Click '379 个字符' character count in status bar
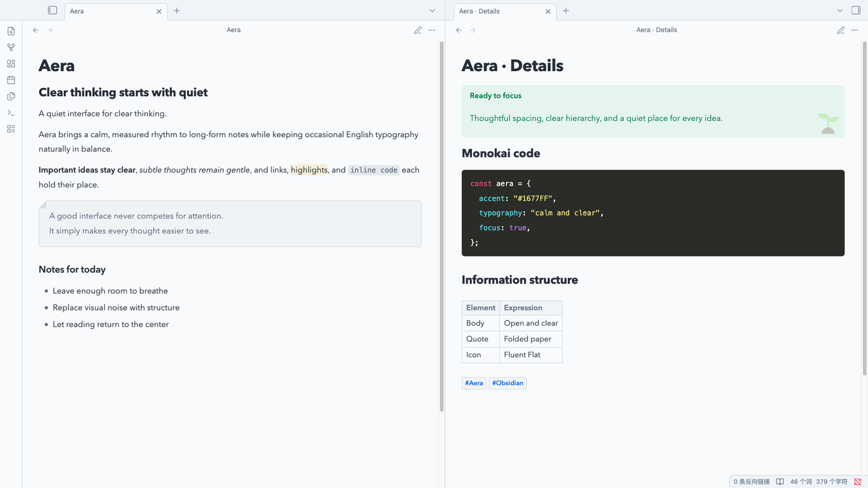 pyautogui.click(x=831, y=482)
